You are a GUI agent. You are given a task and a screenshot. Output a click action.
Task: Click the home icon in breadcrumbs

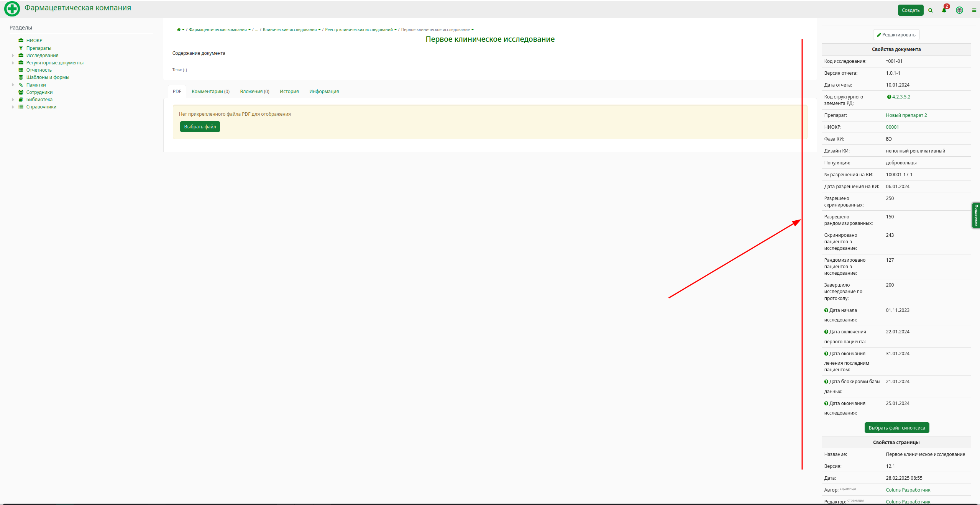click(x=179, y=30)
